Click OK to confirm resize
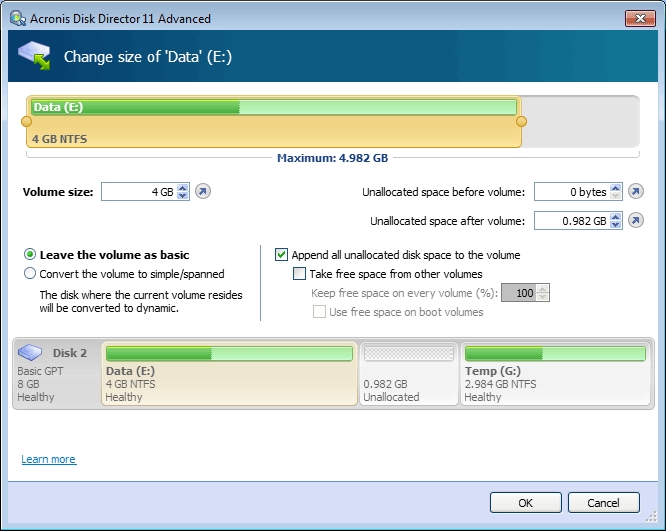This screenshot has width=666, height=531. [x=525, y=503]
